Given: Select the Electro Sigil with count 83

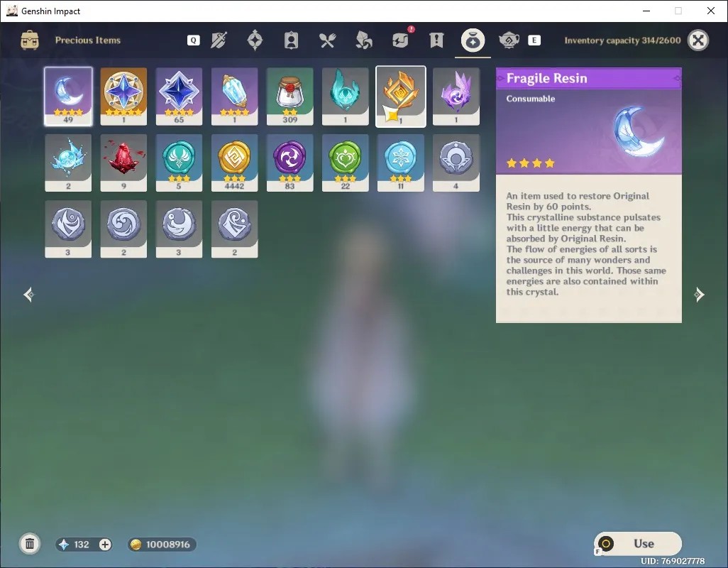Looking at the screenshot, I should 289,163.
